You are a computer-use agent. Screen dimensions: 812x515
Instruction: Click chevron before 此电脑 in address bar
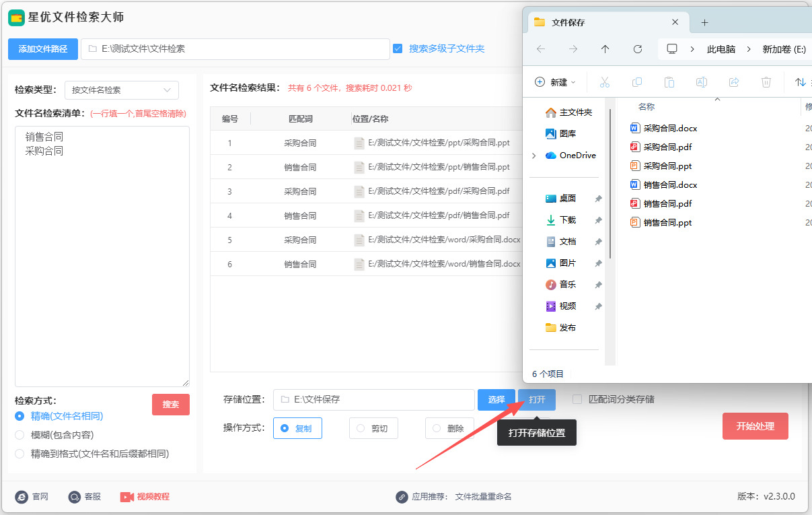tap(693, 49)
